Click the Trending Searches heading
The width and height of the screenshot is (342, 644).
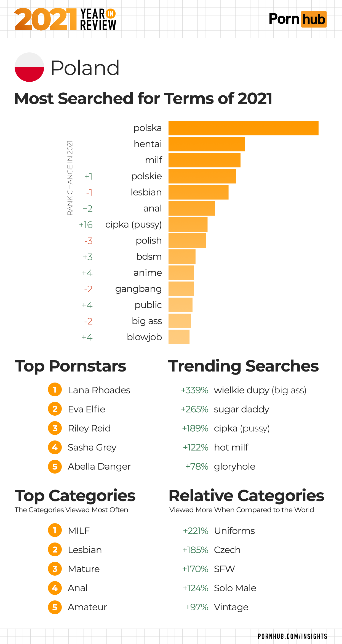pyautogui.click(x=243, y=366)
